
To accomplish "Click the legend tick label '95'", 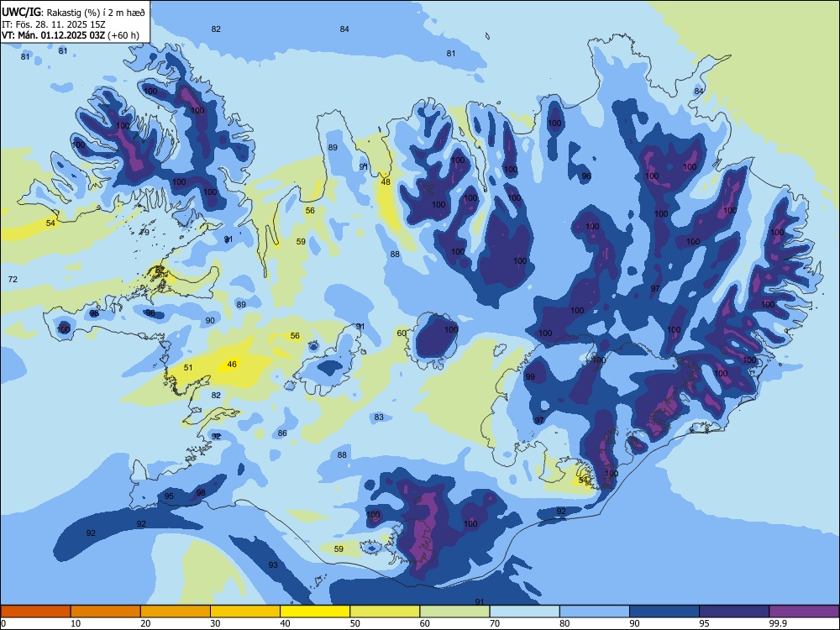I will (705, 623).
